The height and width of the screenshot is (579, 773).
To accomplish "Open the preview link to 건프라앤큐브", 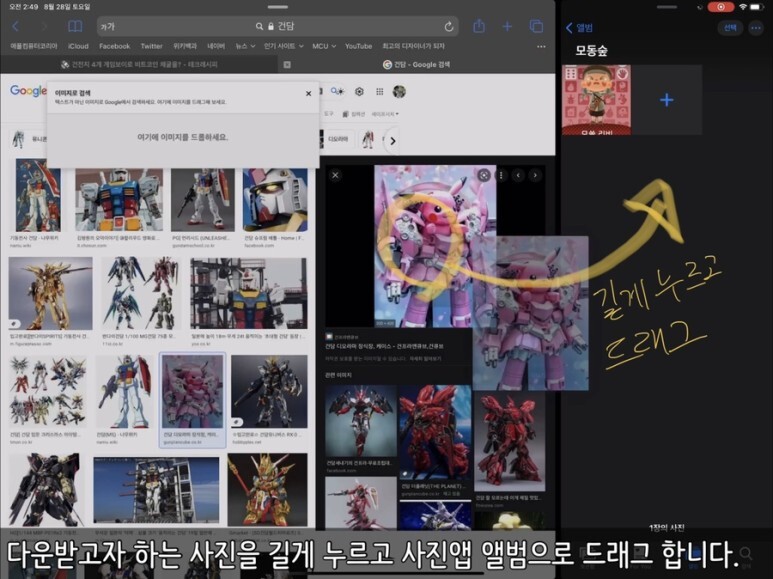I will [x=384, y=346].
